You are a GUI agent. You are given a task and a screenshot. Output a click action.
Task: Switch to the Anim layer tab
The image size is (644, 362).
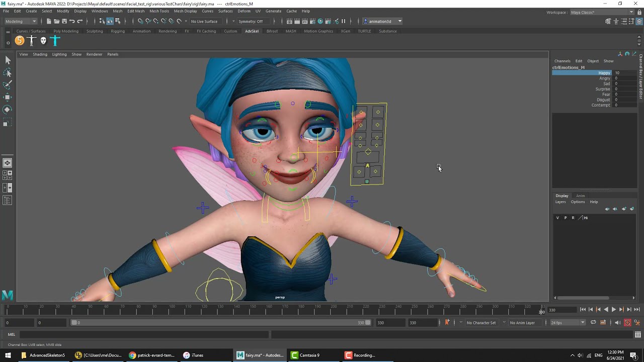pos(580,196)
